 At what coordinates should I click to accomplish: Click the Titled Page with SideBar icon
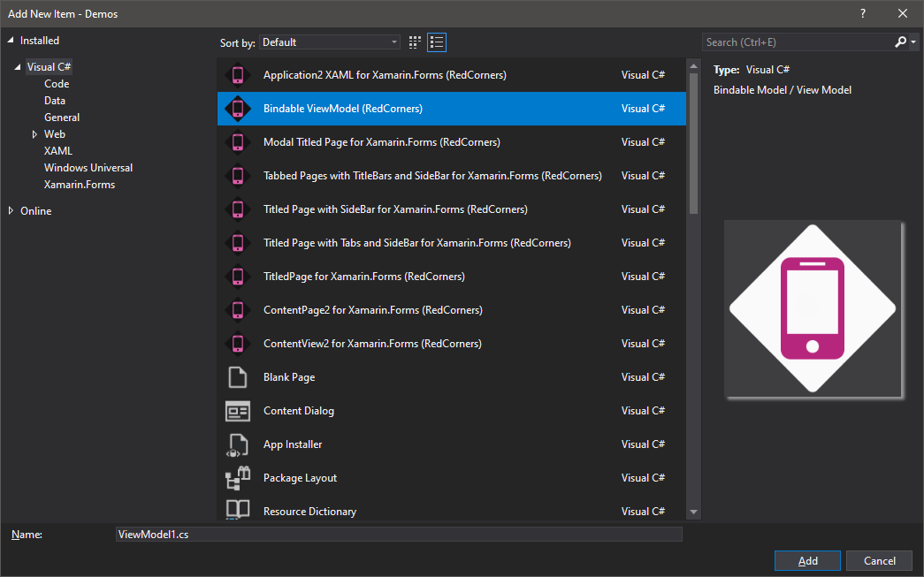point(238,209)
